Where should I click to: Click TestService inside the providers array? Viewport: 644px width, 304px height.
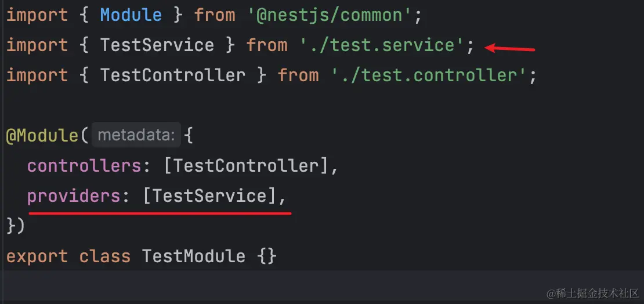point(209,196)
